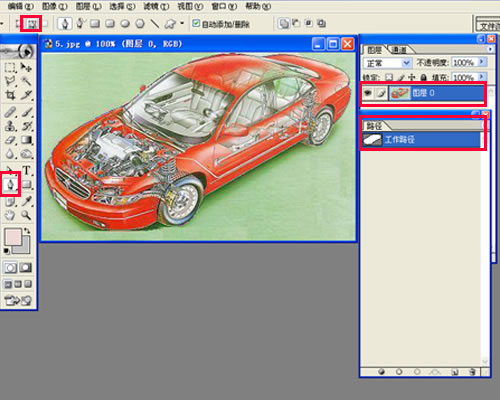This screenshot has width=500, height=400.
Task: Click the delete path trash button
Action: [x=472, y=372]
